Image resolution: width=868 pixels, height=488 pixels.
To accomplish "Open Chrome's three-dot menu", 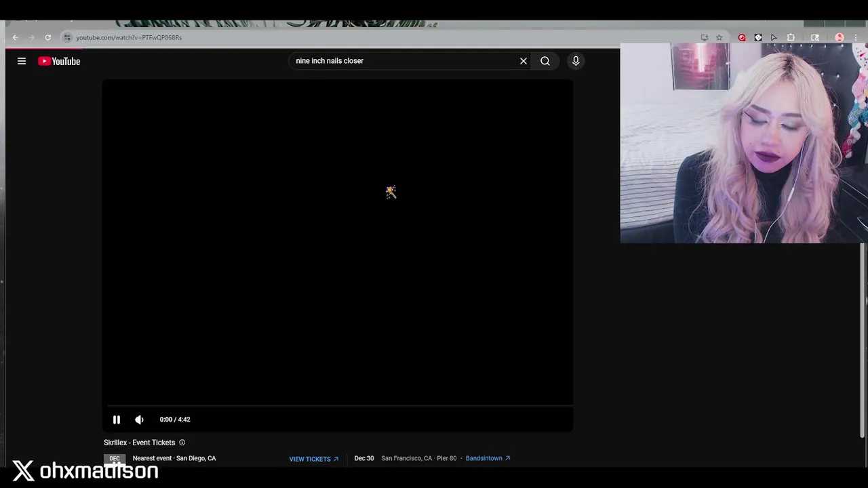I will pyautogui.click(x=856, y=37).
